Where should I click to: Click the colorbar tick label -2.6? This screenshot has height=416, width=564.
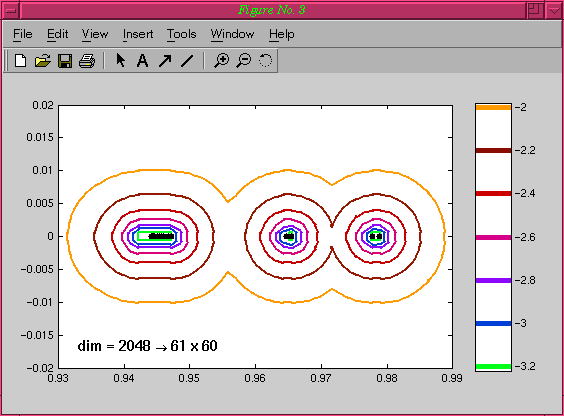[525, 237]
